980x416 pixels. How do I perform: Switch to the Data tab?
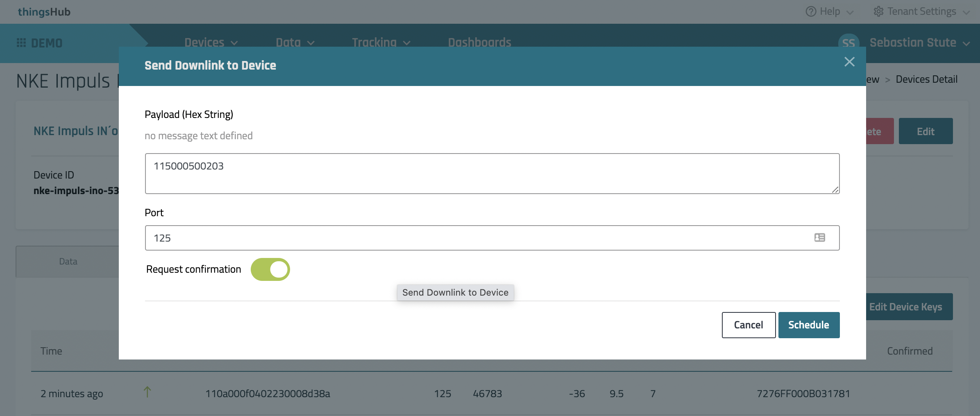(68, 262)
